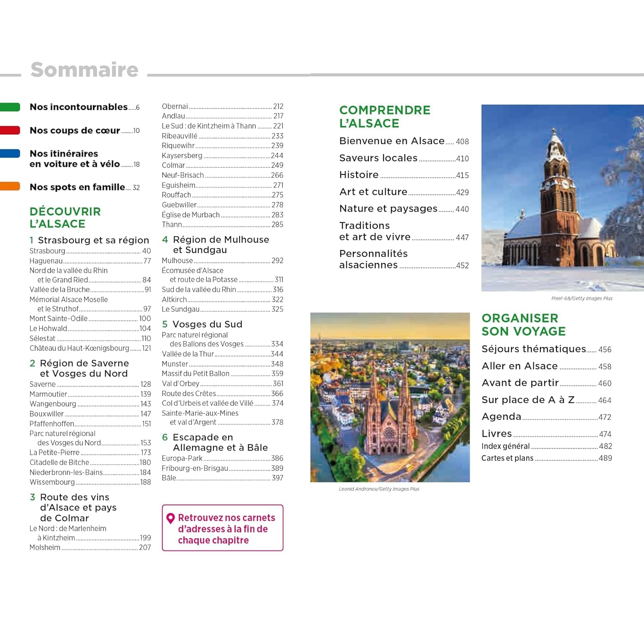Go to the Colmar entry, page 249

point(222,165)
